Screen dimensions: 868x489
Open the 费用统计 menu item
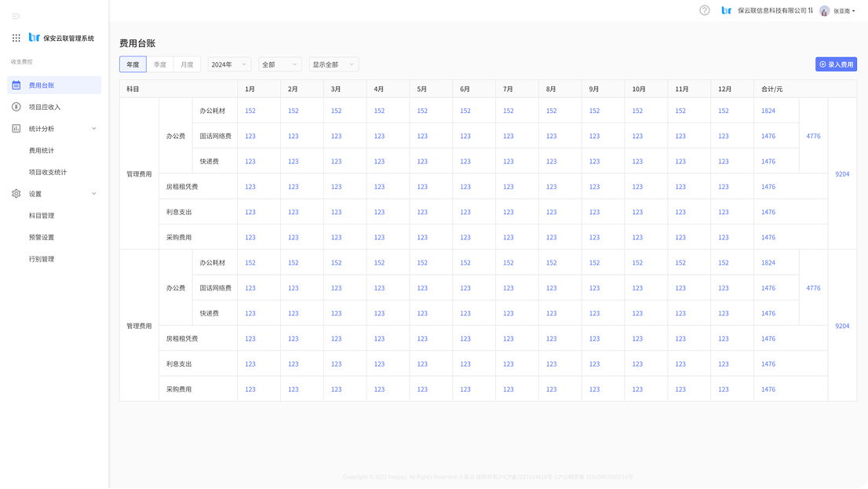click(x=42, y=151)
